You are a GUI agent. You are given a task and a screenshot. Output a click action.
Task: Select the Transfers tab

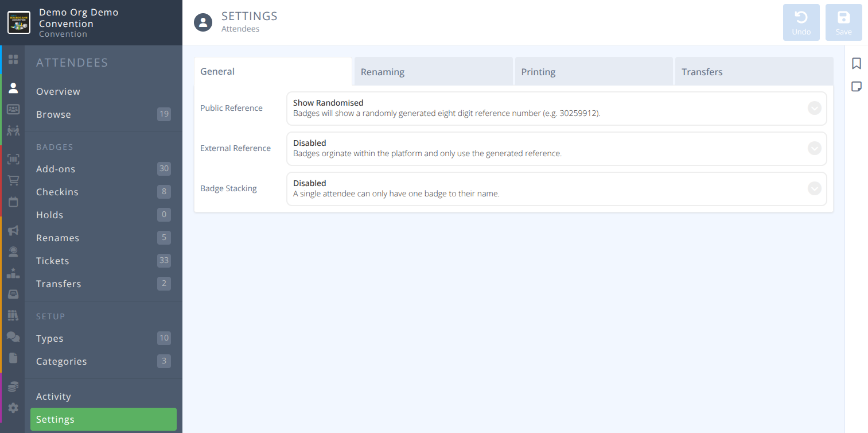pyautogui.click(x=754, y=71)
